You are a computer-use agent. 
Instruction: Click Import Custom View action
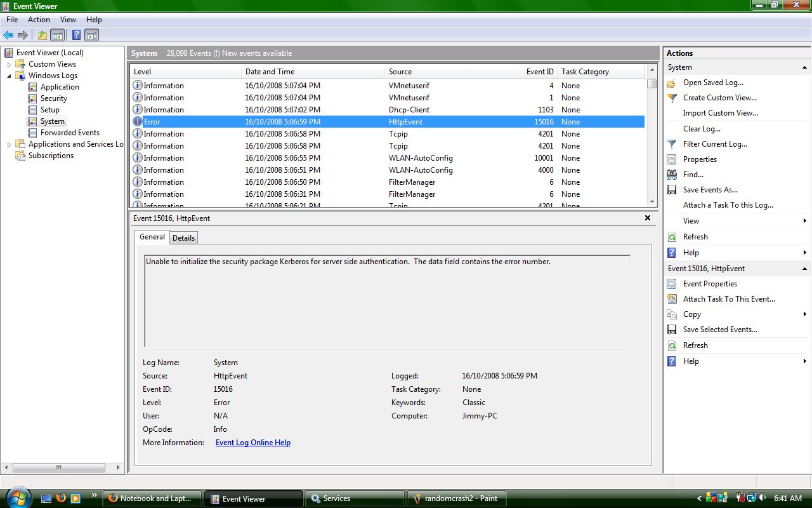[x=720, y=113]
